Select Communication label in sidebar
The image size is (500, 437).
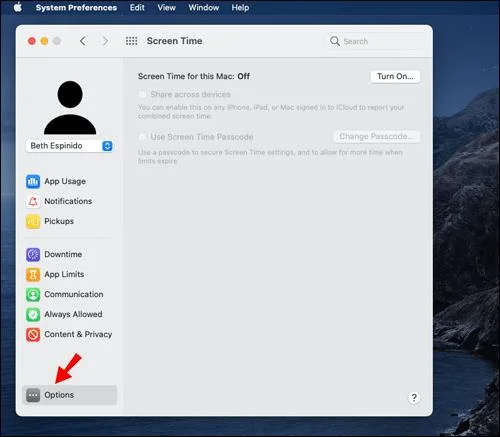pos(74,294)
